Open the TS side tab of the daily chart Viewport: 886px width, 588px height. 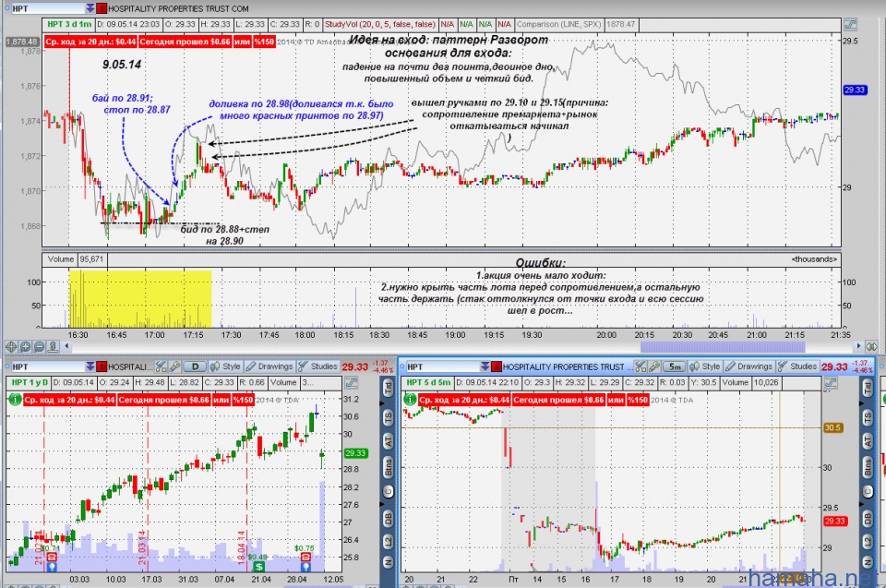[389, 418]
